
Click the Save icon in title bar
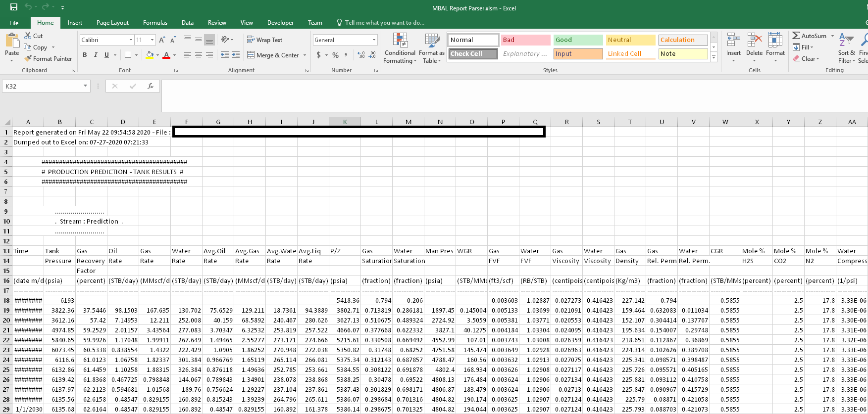tap(13, 7)
